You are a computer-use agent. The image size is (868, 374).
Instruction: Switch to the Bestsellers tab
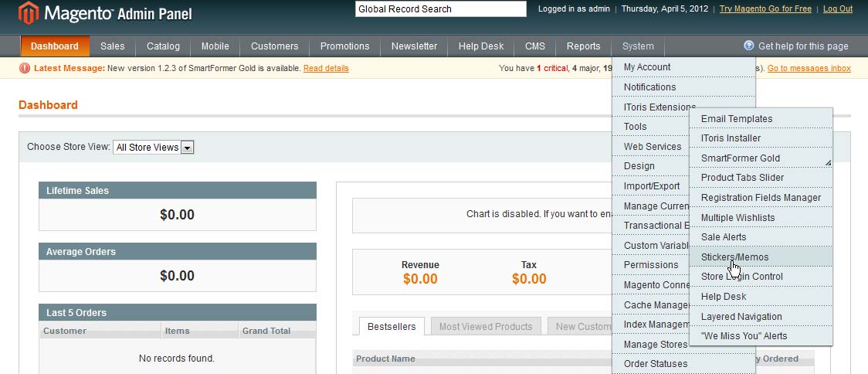tap(392, 326)
